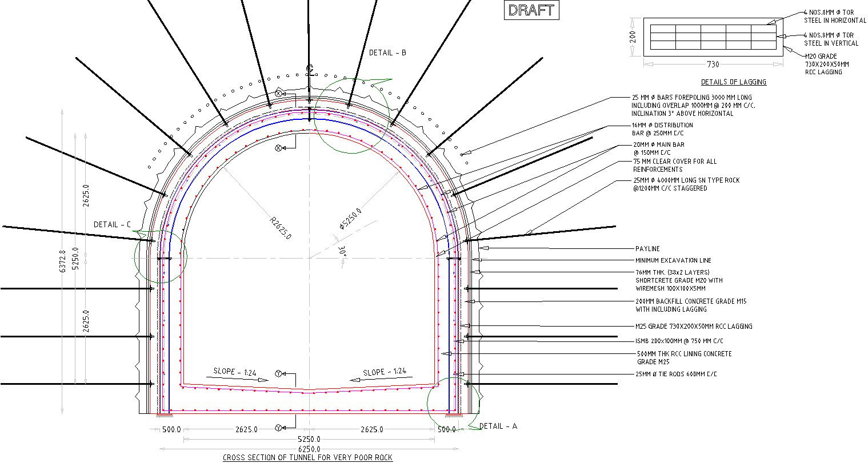The width and height of the screenshot is (868, 463).
Task: Click the ISMB 200x100MM annotation
Action: coord(679,341)
